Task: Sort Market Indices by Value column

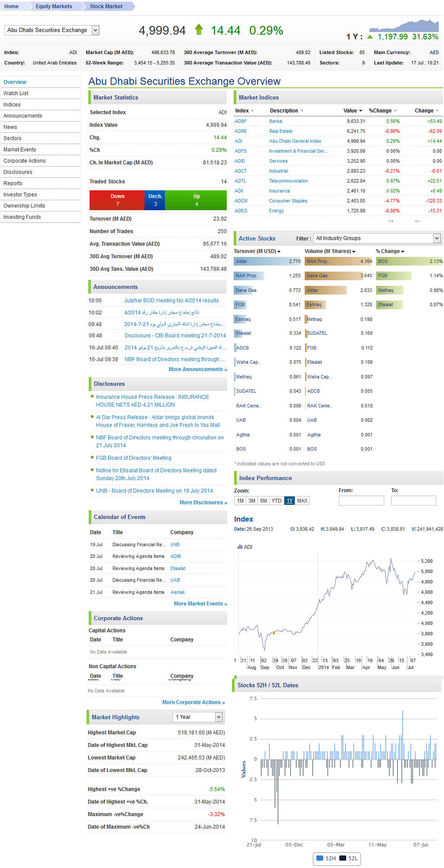Action: click(x=353, y=111)
